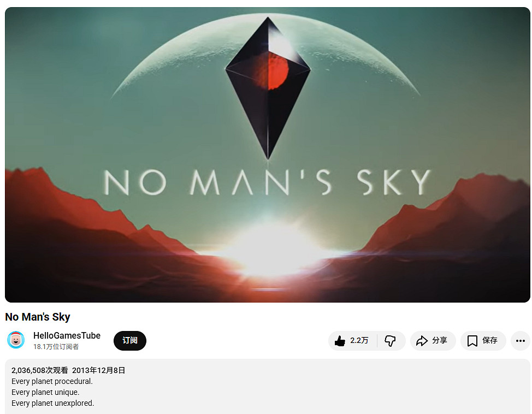
Task: Click the bookmark save icon
Action: [472, 341]
